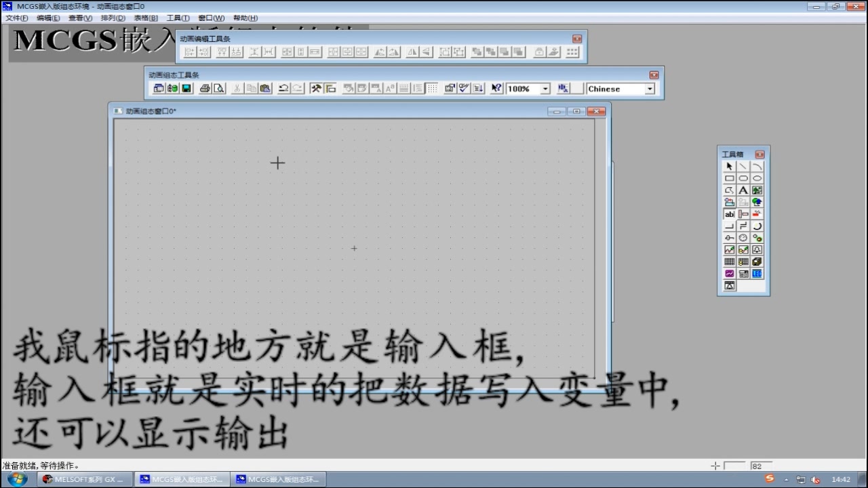This screenshot has width=868, height=488.
Task: Select the red percentage fill bar tool
Action: (x=757, y=214)
